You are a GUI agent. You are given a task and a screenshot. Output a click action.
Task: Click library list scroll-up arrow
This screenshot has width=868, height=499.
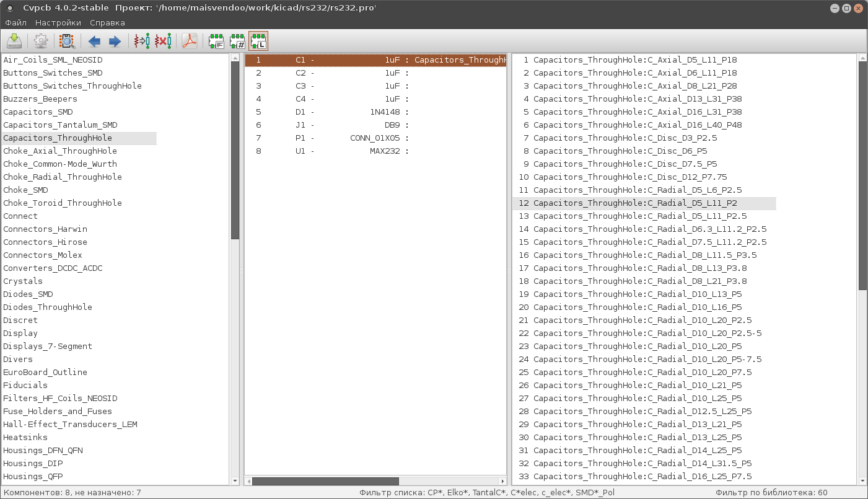tap(235, 58)
